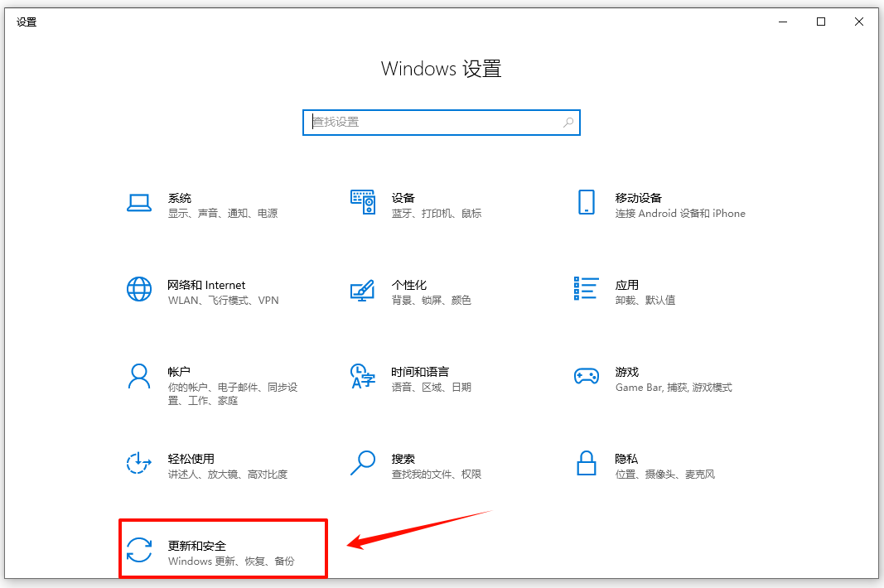Minimize the Settings window
The width and height of the screenshot is (884, 588).
tap(782, 22)
